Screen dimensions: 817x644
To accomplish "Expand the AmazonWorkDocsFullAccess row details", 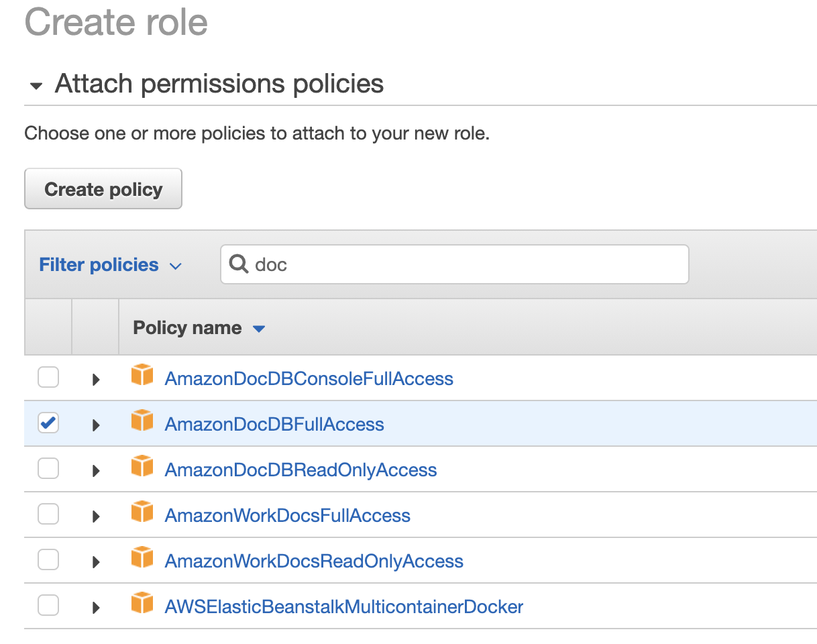I will tap(96, 517).
